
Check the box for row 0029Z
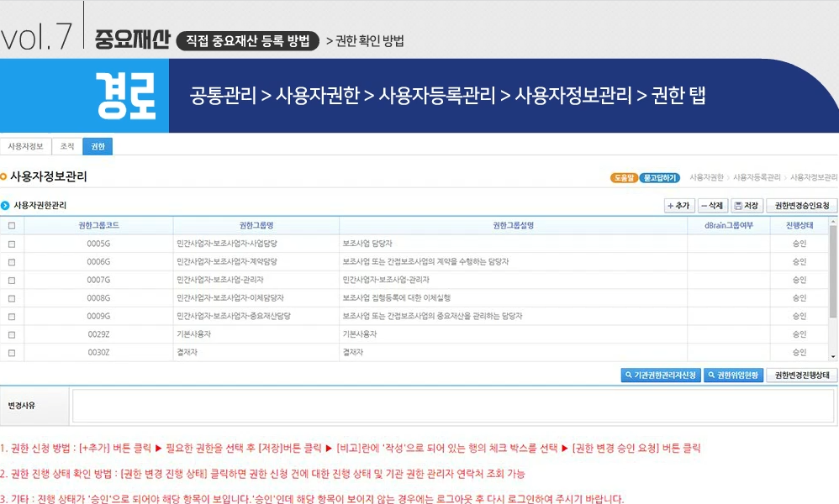coord(12,334)
